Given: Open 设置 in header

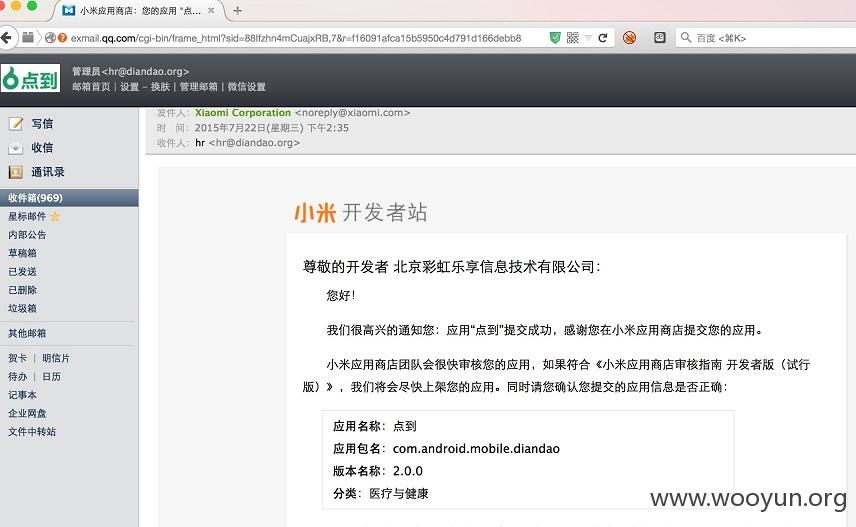Looking at the screenshot, I should [x=129, y=87].
